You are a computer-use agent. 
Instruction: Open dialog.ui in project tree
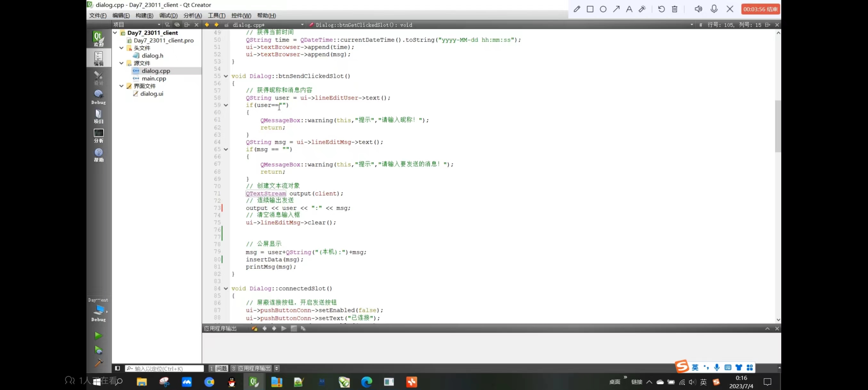152,94
